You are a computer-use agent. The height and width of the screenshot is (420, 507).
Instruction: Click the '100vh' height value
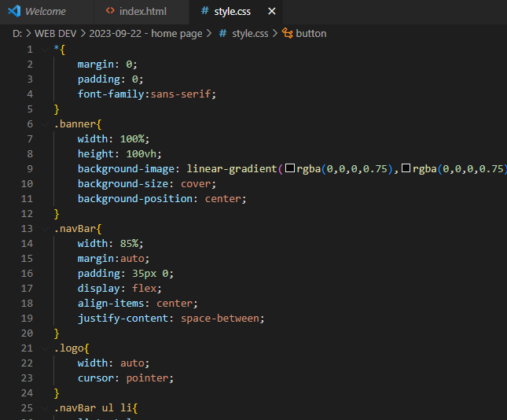click(x=141, y=153)
